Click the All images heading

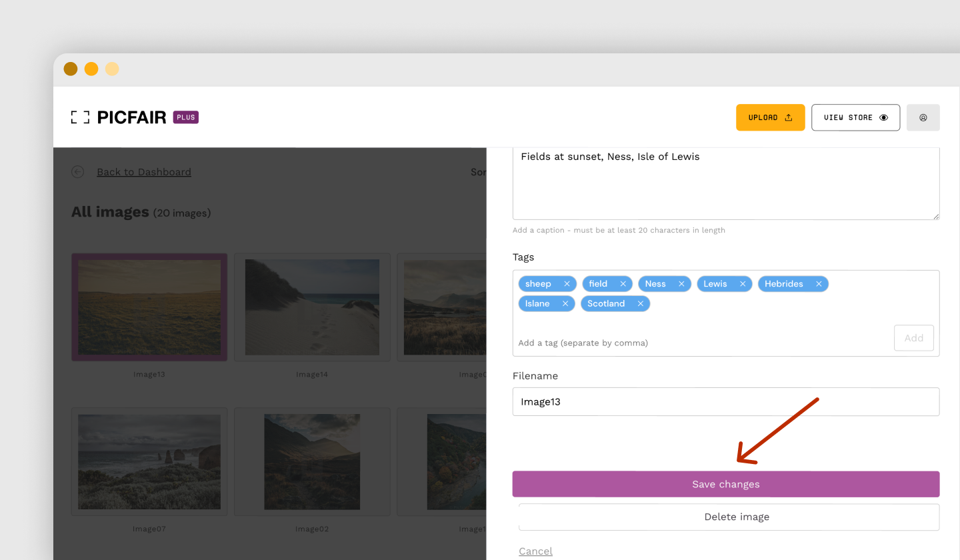(110, 212)
